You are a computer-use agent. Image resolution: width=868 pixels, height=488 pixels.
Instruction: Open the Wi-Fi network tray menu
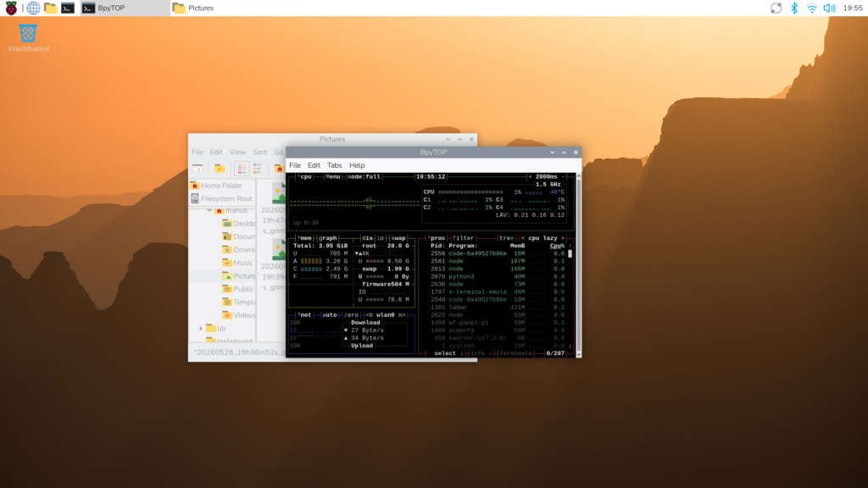coord(811,8)
